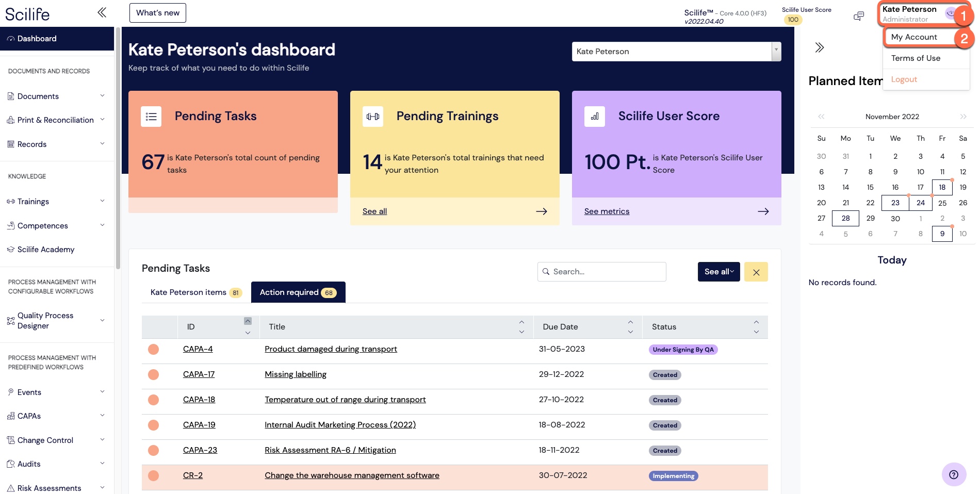Click the Risk Assessments warning icon
Image resolution: width=980 pixels, height=494 pixels.
pyautogui.click(x=11, y=488)
